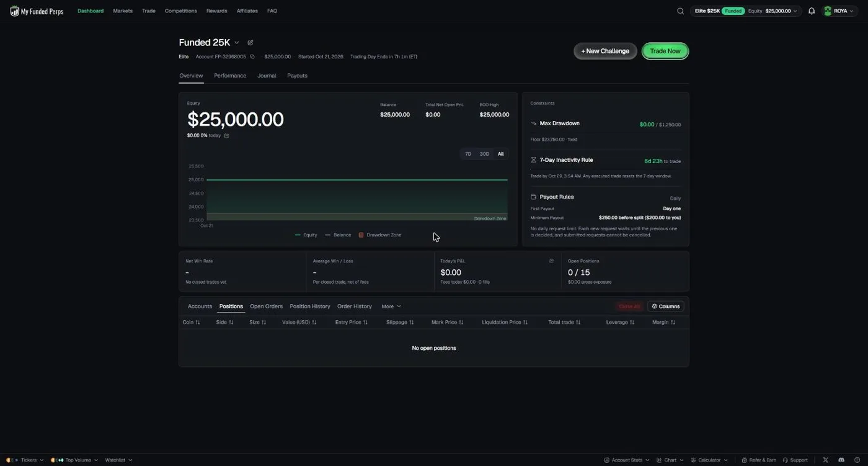868x466 pixels.
Task: Expand the Funded 25K account dropdown
Action: click(237, 43)
